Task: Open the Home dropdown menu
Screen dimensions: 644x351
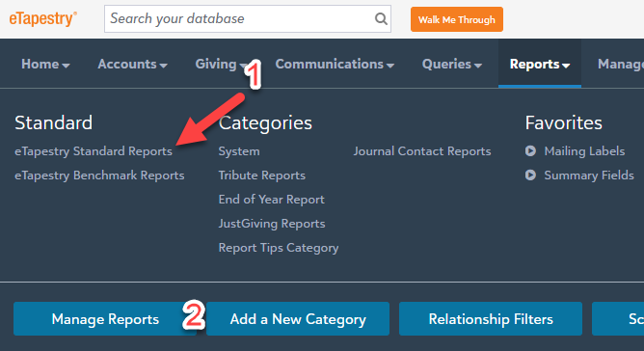Action: (45, 64)
